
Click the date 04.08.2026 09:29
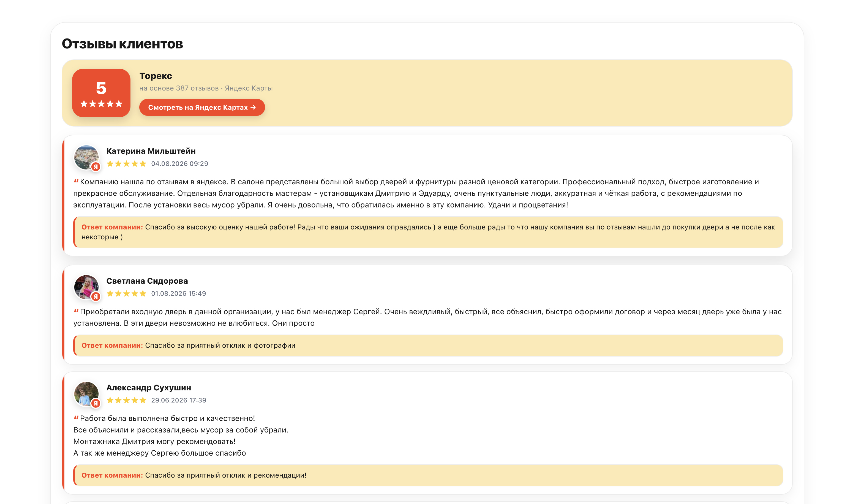tap(180, 164)
